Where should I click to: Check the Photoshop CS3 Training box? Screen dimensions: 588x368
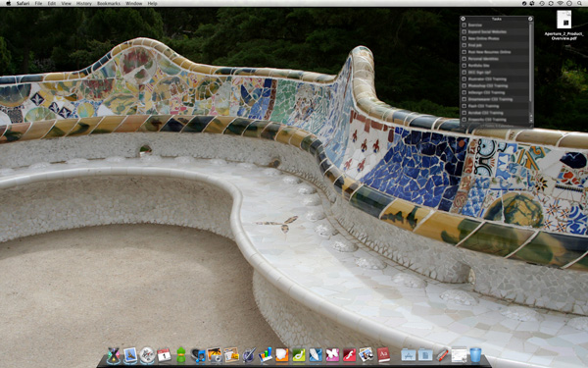point(464,85)
